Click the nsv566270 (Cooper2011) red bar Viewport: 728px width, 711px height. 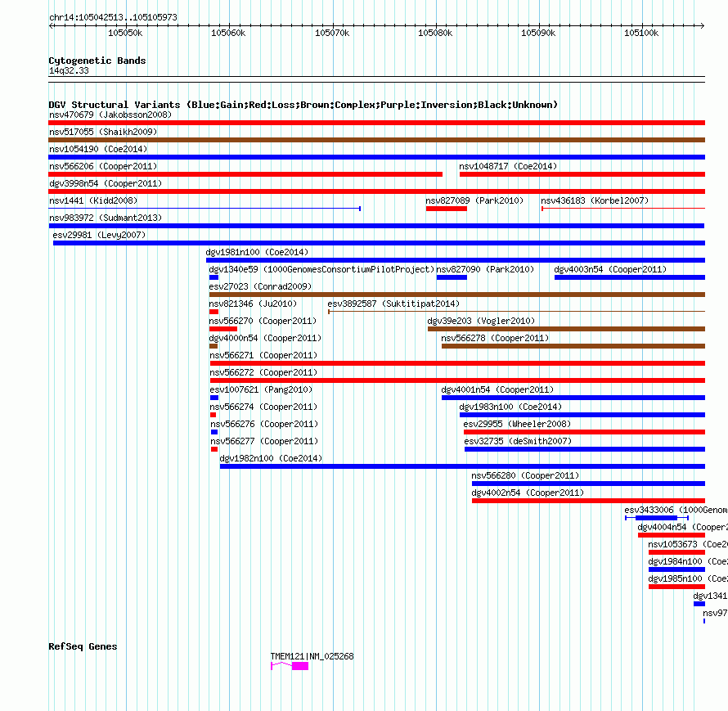pyautogui.click(x=223, y=329)
